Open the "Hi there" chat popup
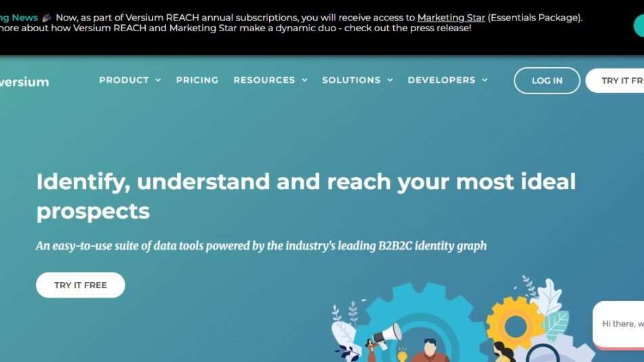Viewport: 644px width, 362px height. pyautogui.click(x=620, y=324)
